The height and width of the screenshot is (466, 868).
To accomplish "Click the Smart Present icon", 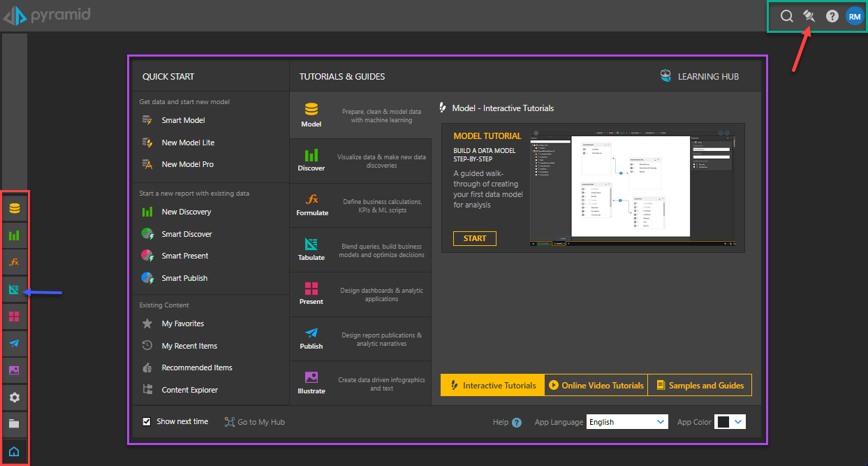I will [147, 256].
